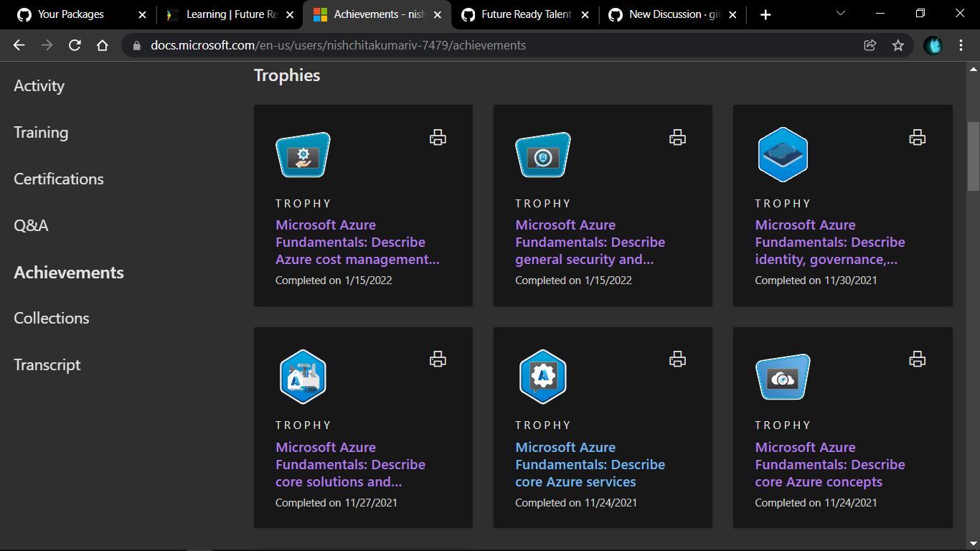Viewport: 980px width, 551px height.
Task: Click the core solutions trophy badge
Action: point(303,377)
